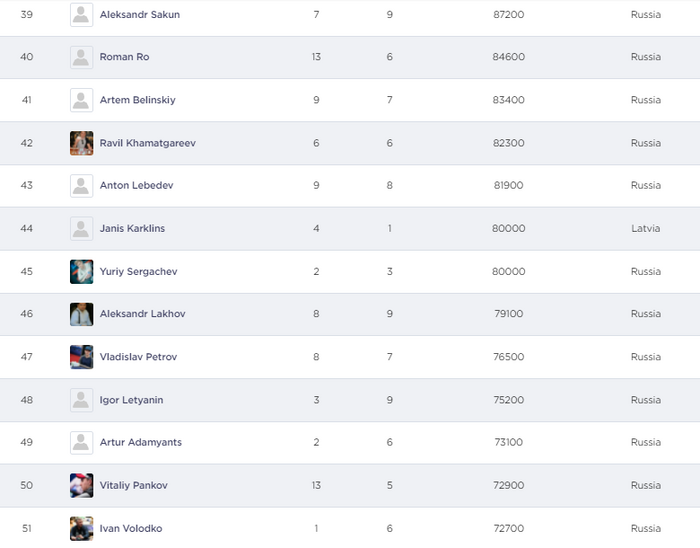
Task: Open Vitaliy Pankov's profile photo
Action: click(x=82, y=485)
